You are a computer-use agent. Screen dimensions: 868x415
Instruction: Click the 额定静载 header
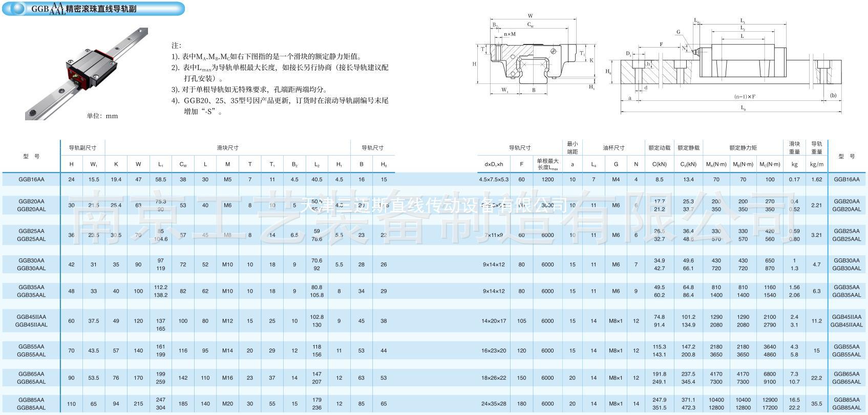688,148
